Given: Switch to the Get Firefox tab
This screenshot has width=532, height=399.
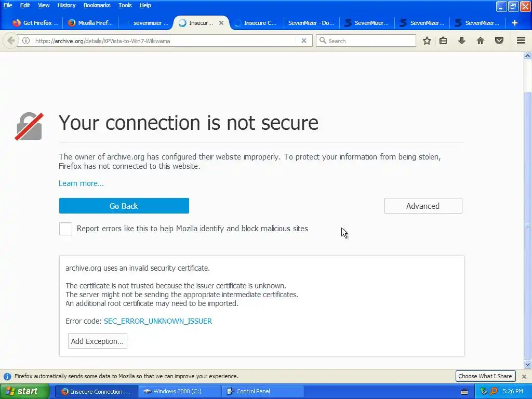Looking at the screenshot, I should click(x=35, y=23).
